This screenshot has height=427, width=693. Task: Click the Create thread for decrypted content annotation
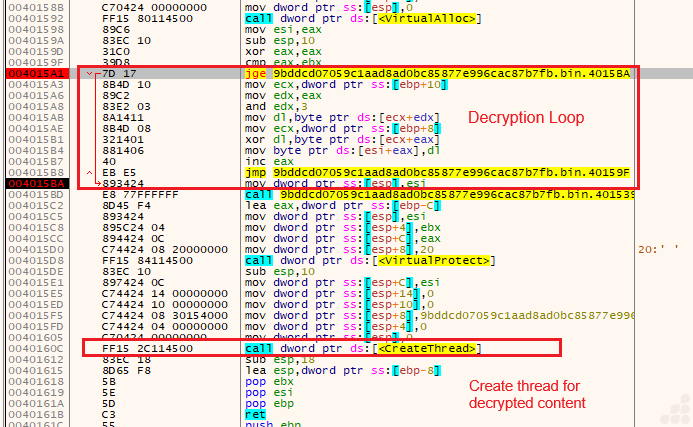528,394
